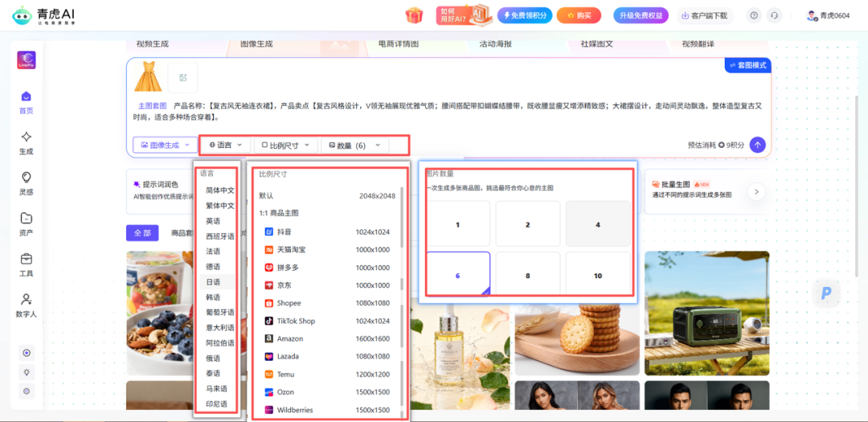Open 工具 tools in sidebar
Screen dimensions: 868x422
(26, 265)
